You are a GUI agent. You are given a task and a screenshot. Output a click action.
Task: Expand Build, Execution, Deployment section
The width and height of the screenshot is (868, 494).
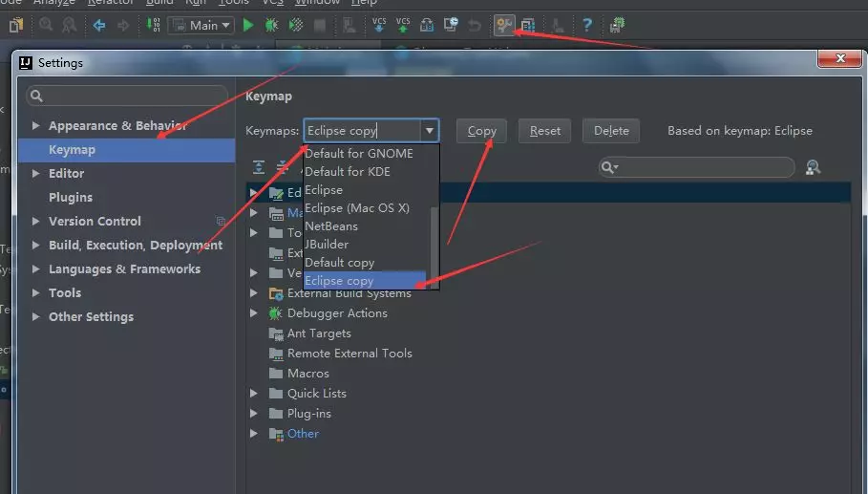pos(36,246)
